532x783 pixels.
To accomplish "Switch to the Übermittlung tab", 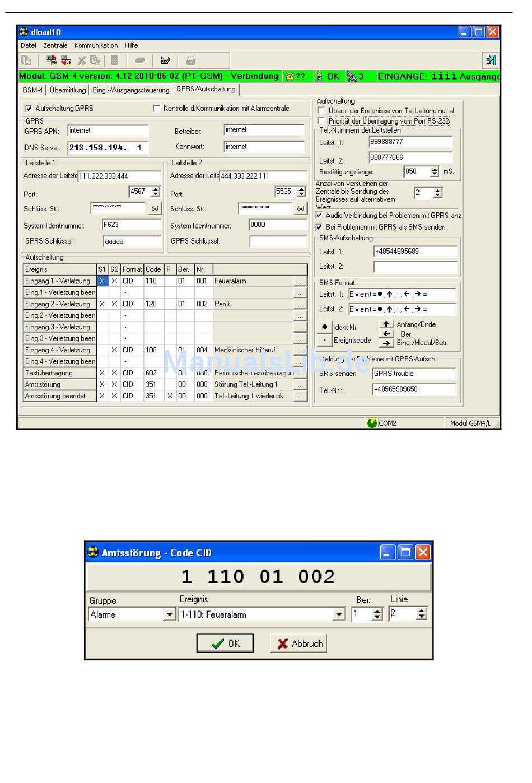I will 68,90.
